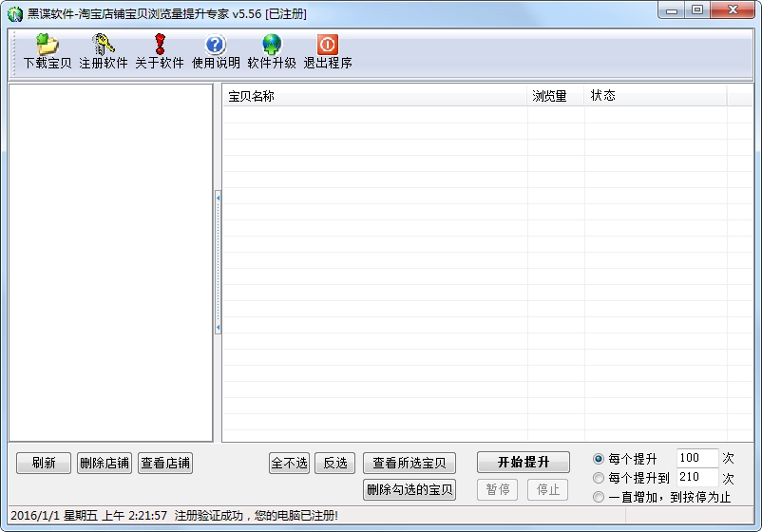Click the app icon in title bar
The width and height of the screenshot is (762, 532).
coord(14,14)
